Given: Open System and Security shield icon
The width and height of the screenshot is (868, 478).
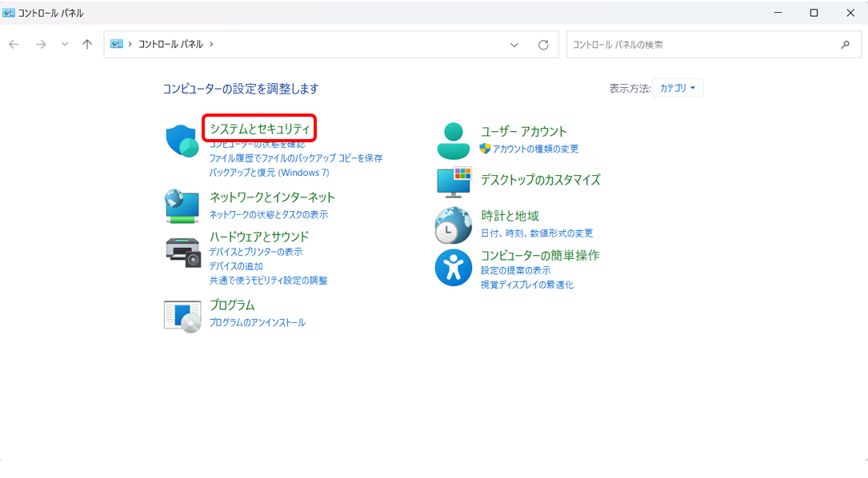Looking at the screenshot, I should (x=182, y=141).
